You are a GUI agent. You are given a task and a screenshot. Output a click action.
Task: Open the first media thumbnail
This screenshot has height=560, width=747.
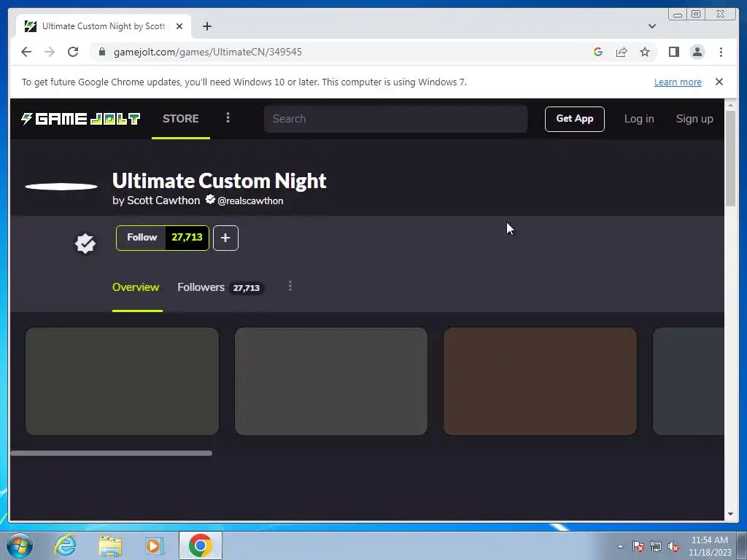122,381
